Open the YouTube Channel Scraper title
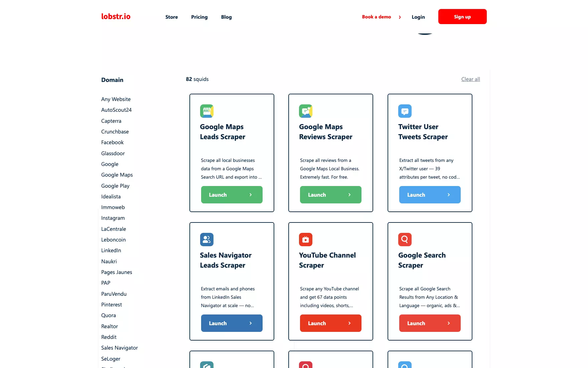 [x=327, y=260]
